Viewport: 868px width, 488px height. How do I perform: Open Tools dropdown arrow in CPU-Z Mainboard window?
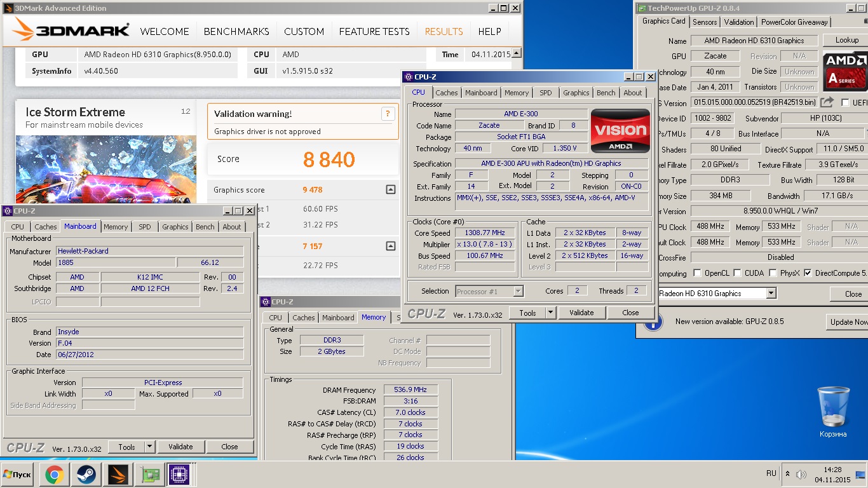click(149, 447)
